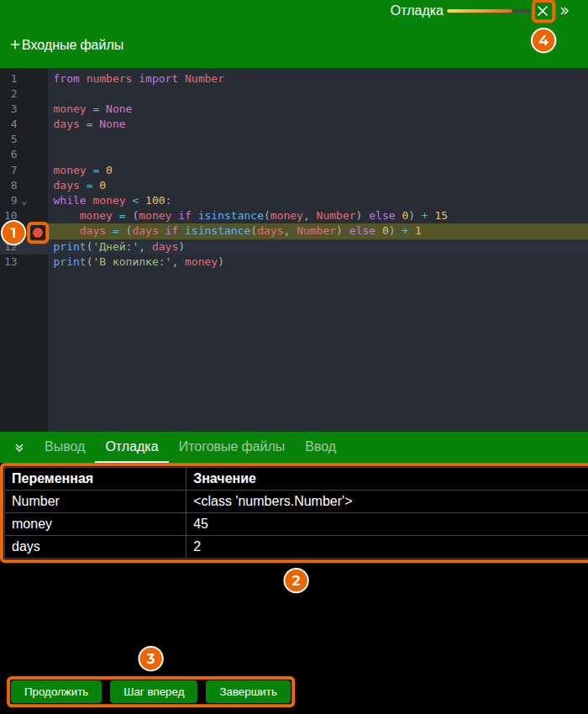This screenshot has width=588, height=714.
Task: Select the Number variable row
Action: (296, 501)
